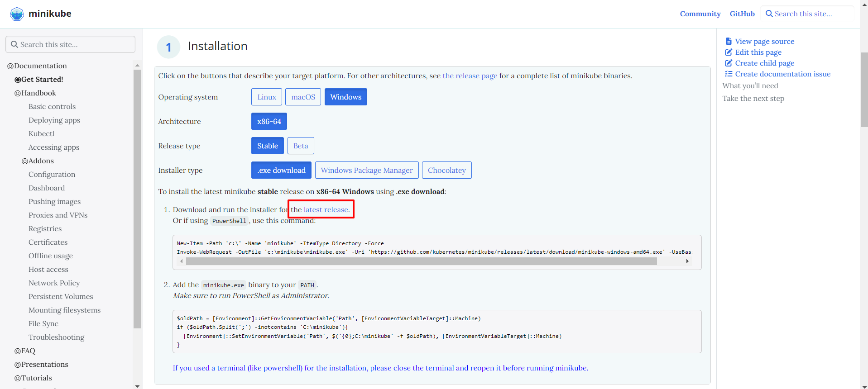Open the Configuration page

click(52, 174)
